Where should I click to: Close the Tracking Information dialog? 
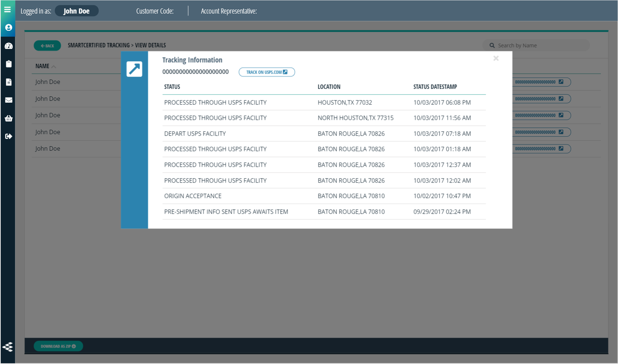click(496, 58)
